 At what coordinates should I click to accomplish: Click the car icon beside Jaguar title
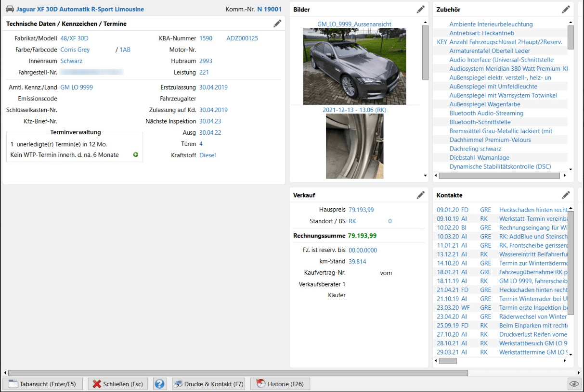10,9
